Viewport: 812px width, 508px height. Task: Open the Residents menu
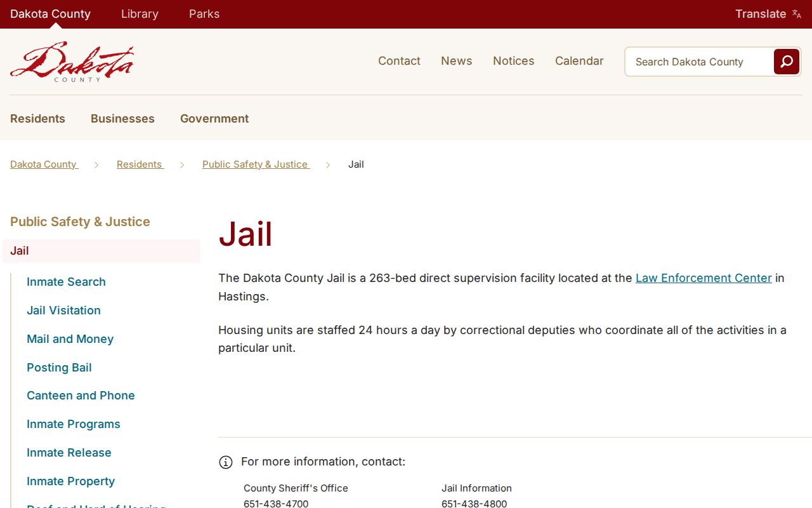coord(37,119)
